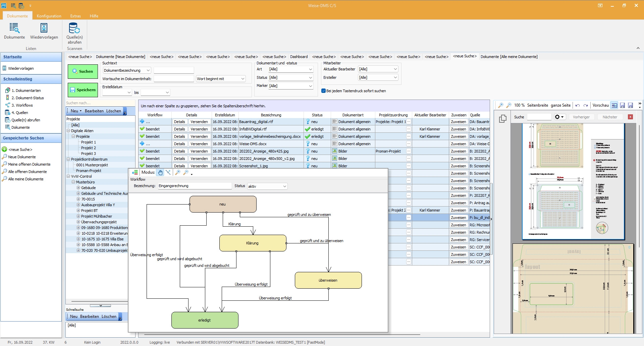Expand the Projekt Mühlbacher tree node

[x=78, y=216]
